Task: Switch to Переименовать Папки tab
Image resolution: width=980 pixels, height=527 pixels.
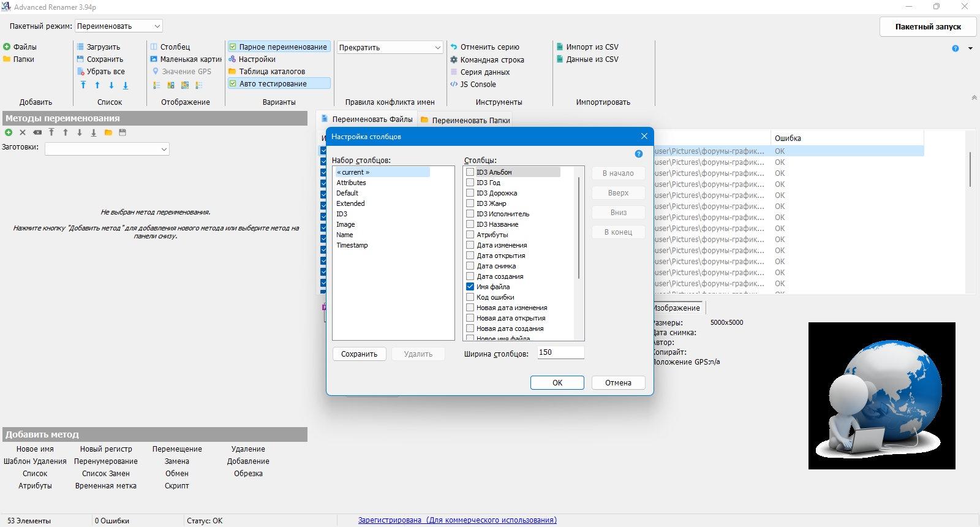Action: [x=470, y=120]
